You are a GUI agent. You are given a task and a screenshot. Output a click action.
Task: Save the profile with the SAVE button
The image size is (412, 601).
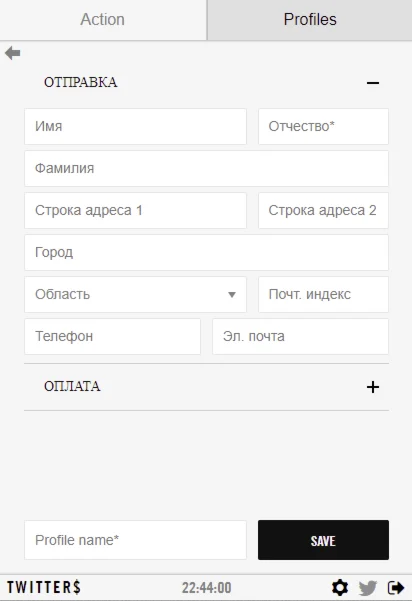coord(323,540)
